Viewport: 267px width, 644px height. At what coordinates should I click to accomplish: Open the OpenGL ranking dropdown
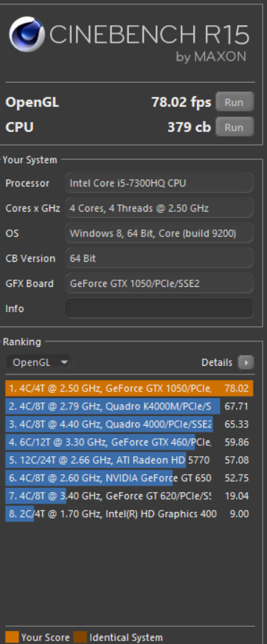coord(39,362)
